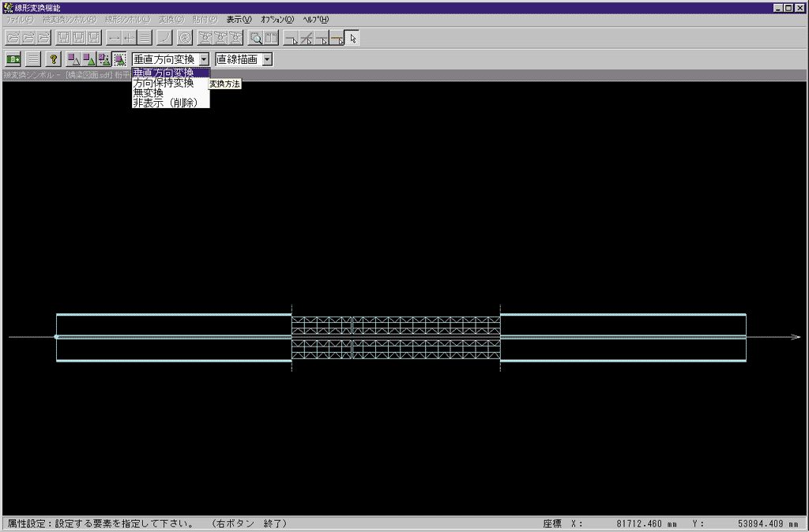This screenshot has height=532, width=809.
Task: Click the 属性設定 status bar message
Action: 147,524
